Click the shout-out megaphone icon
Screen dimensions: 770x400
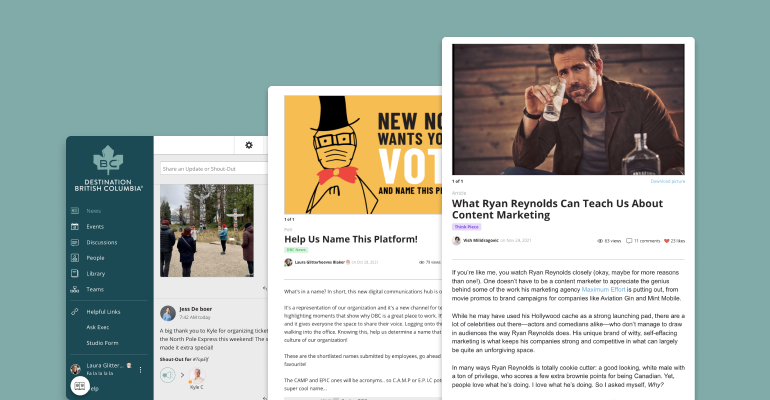tap(167, 375)
